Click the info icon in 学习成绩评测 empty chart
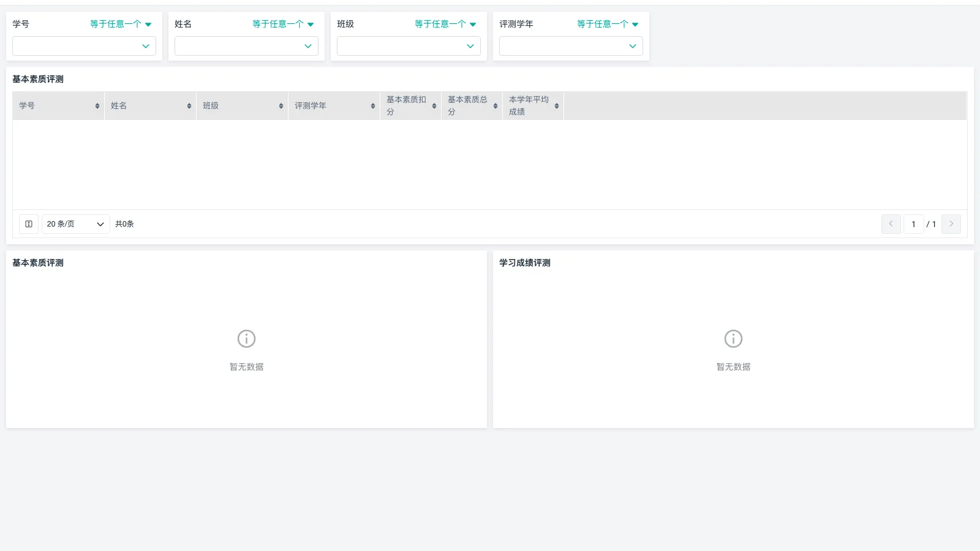 click(733, 339)
